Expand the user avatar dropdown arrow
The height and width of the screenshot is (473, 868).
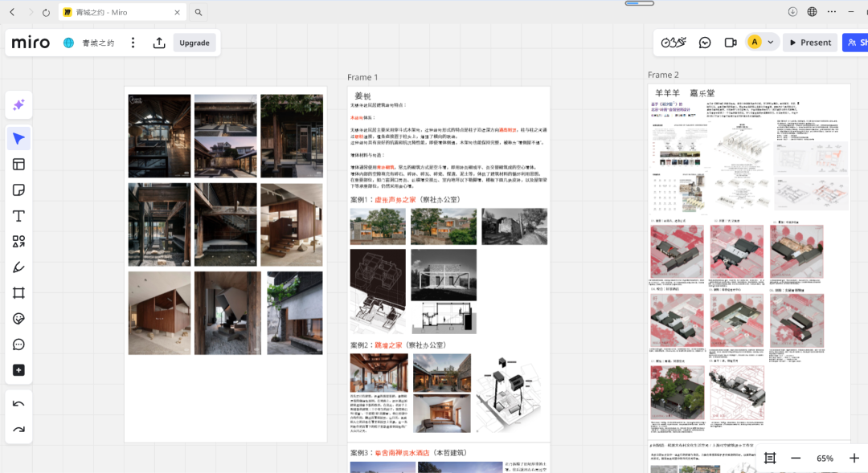click(x=771, y=43)
